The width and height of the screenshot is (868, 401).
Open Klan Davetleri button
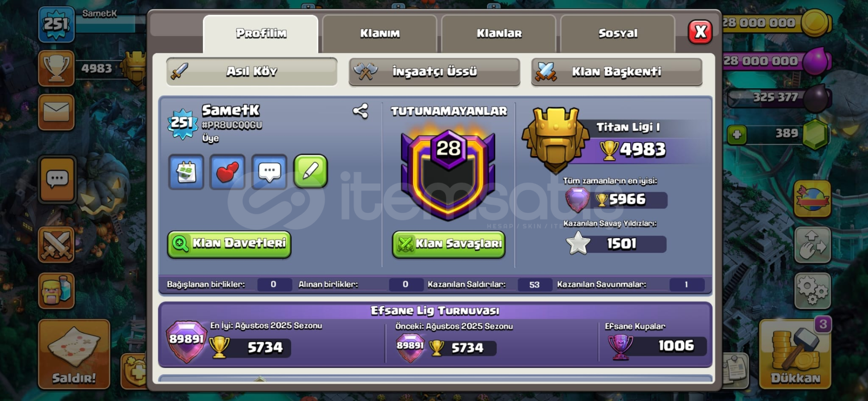click(x=229, y=244)
